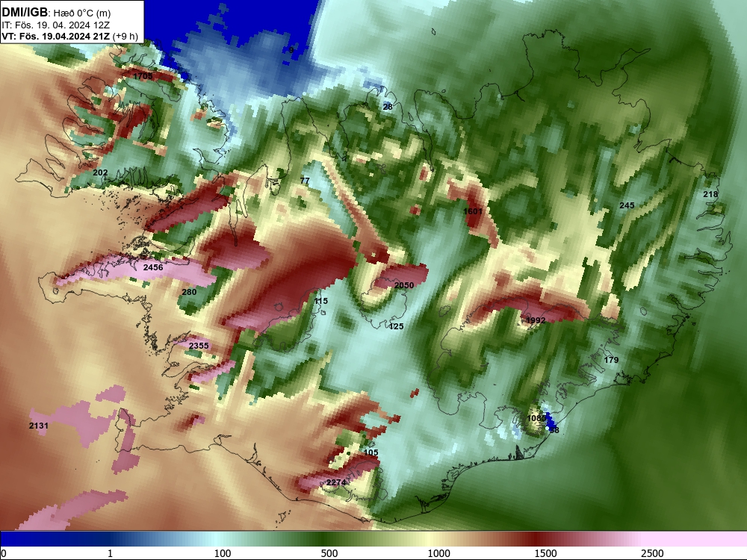This screenshot has width=747, height=560.
Task: Click the map value 28
Action: tap(388, 107)
